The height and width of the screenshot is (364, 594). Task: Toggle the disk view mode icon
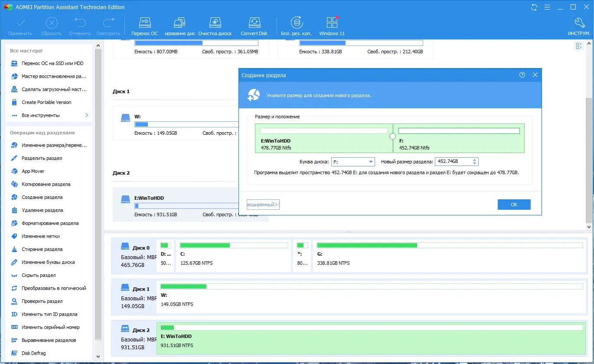tap(578, 46)
